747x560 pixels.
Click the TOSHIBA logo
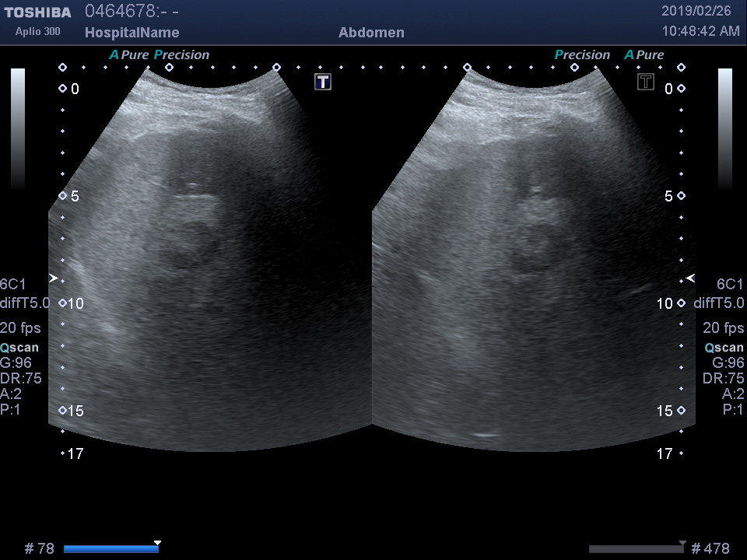[37, 12]
